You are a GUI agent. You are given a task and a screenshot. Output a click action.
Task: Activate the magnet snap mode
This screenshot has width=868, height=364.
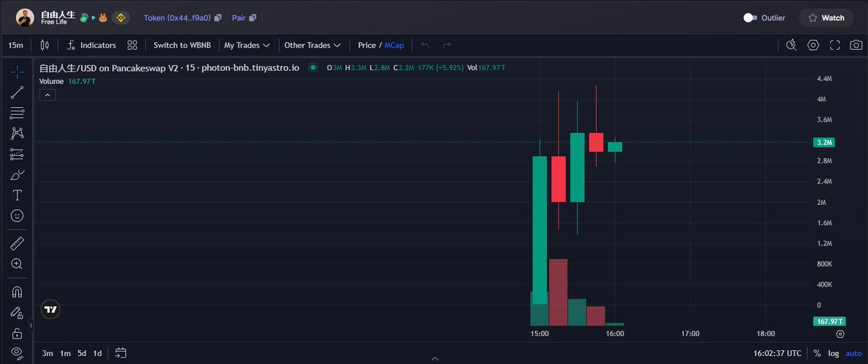(17, 292)
